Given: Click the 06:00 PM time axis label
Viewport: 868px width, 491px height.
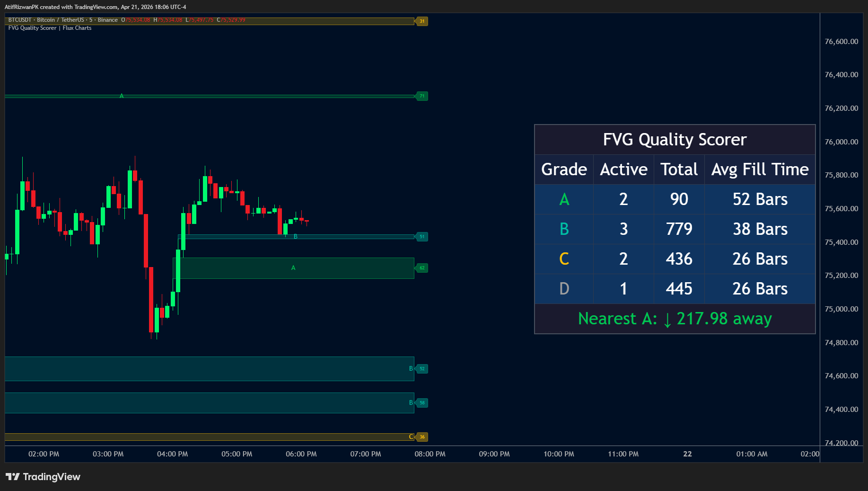Looking at the screenshot, I should 301,454.
